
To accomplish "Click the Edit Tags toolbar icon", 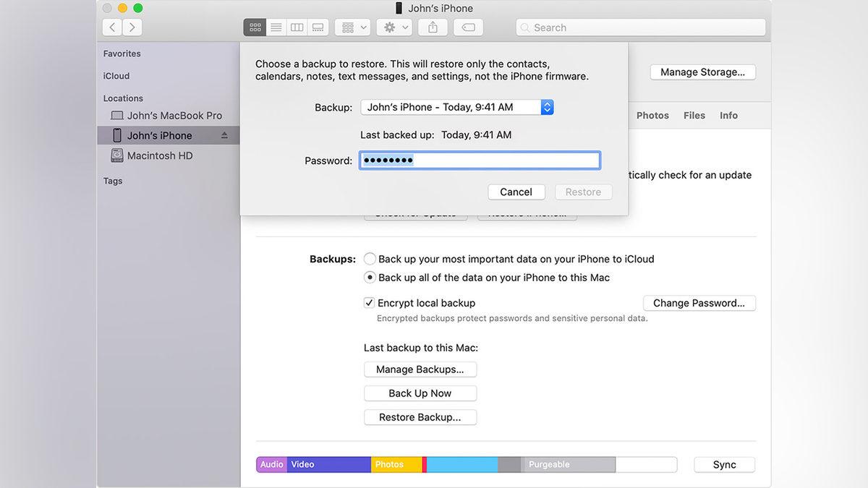I will click(469, 27).
